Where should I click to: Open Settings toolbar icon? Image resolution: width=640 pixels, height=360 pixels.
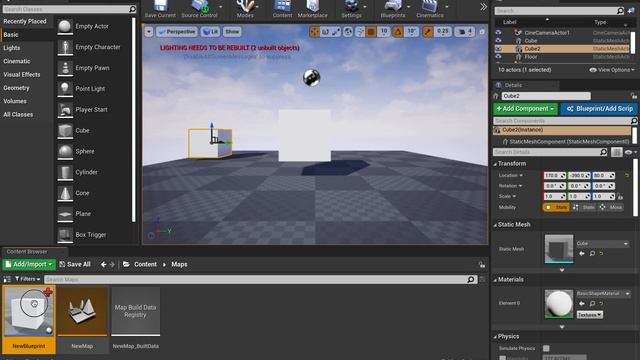click(x=351, y=9)
